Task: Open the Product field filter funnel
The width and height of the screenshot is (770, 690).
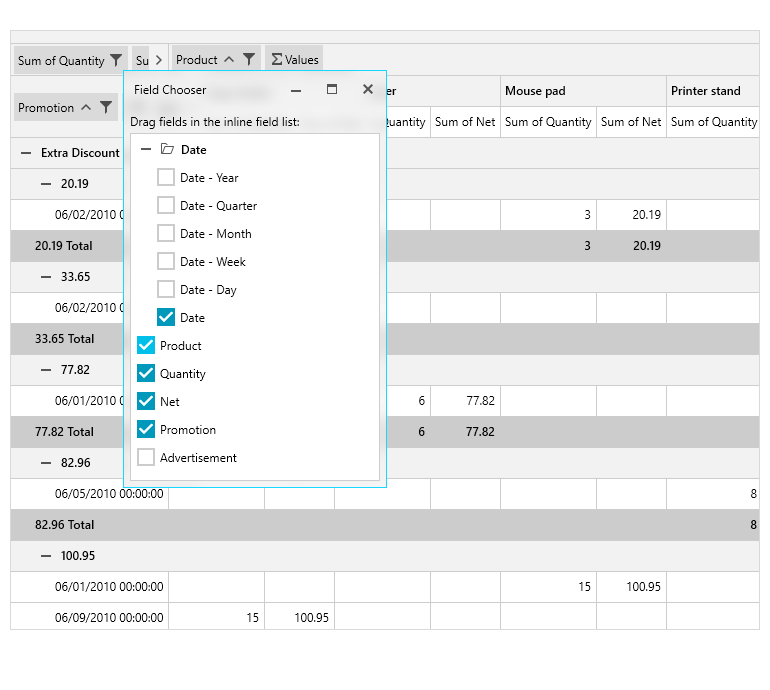Action: tap(249, 60)
